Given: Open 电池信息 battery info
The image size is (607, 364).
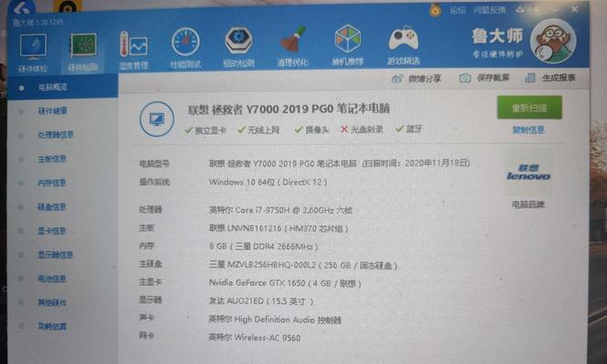Looking at the screenshot, I should pos(52,278).
